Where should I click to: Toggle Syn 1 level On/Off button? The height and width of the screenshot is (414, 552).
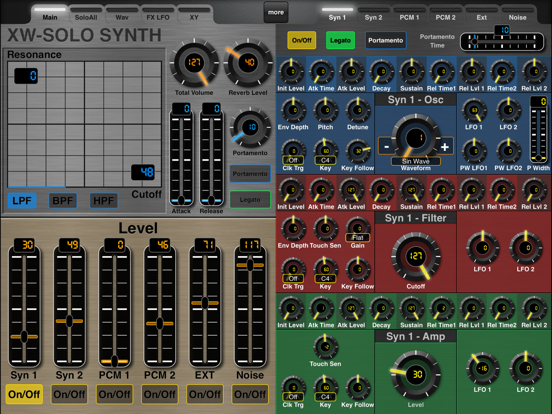(x=24, y=394)
